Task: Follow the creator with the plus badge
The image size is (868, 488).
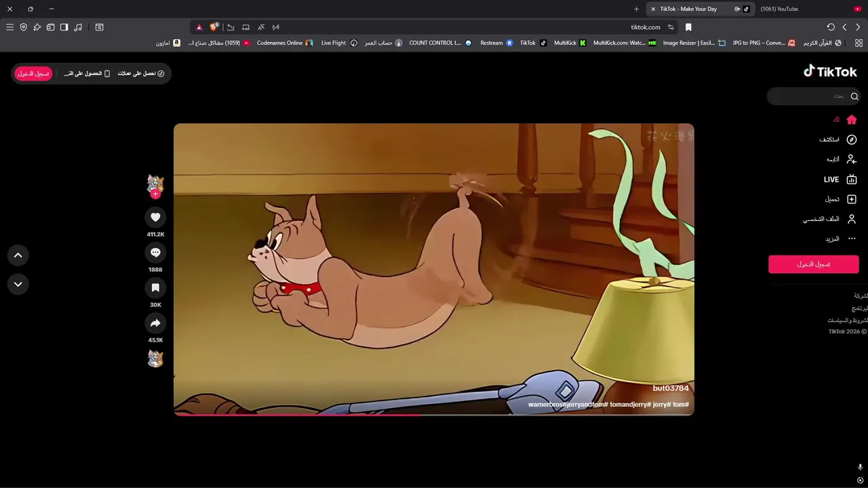Action: click(x=155, y=194)
